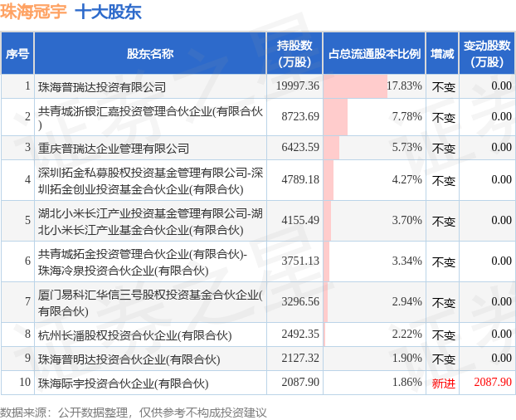Click 不变 in the 珠海普瑞达 row
The width and height of the screenshot is (516, 420).
pyautogui.click(x=443, y=87)
